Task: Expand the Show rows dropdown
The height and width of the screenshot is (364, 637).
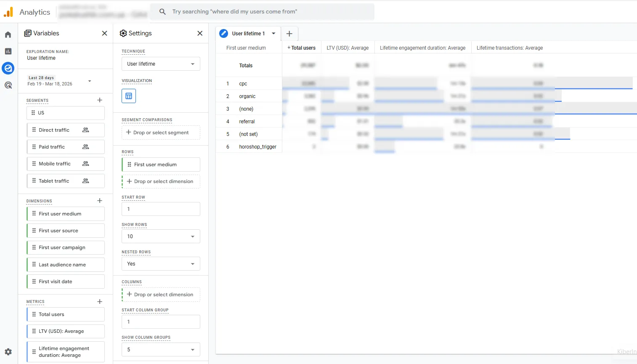Action: coord(161,236)
